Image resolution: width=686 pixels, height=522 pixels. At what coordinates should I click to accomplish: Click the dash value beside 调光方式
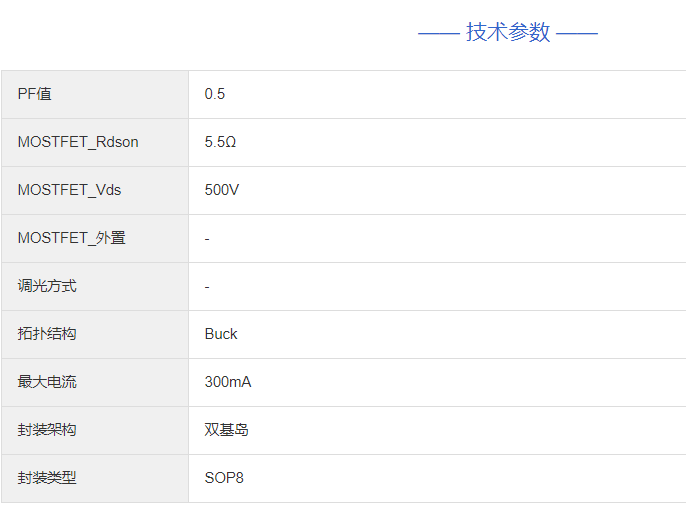point(207,286)
